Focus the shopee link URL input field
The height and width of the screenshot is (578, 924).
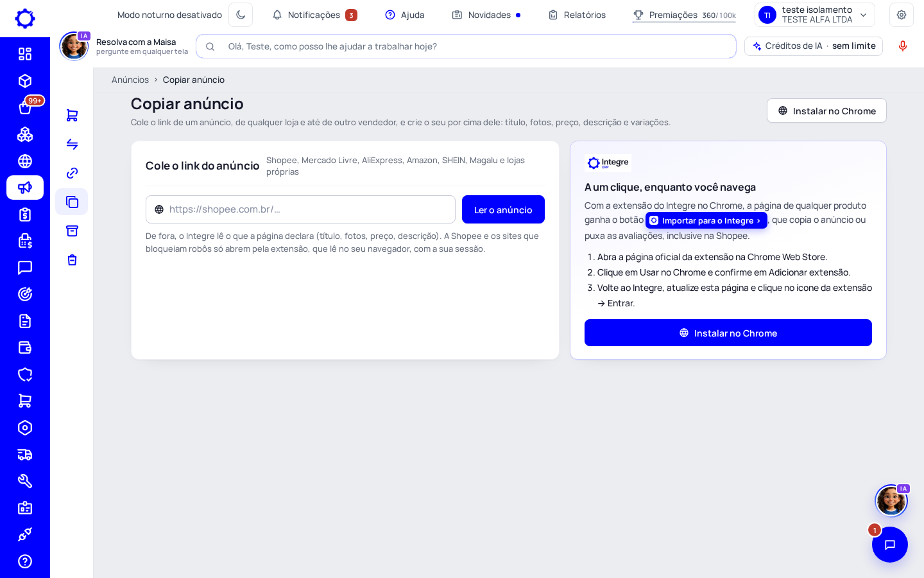click(300, 209)
